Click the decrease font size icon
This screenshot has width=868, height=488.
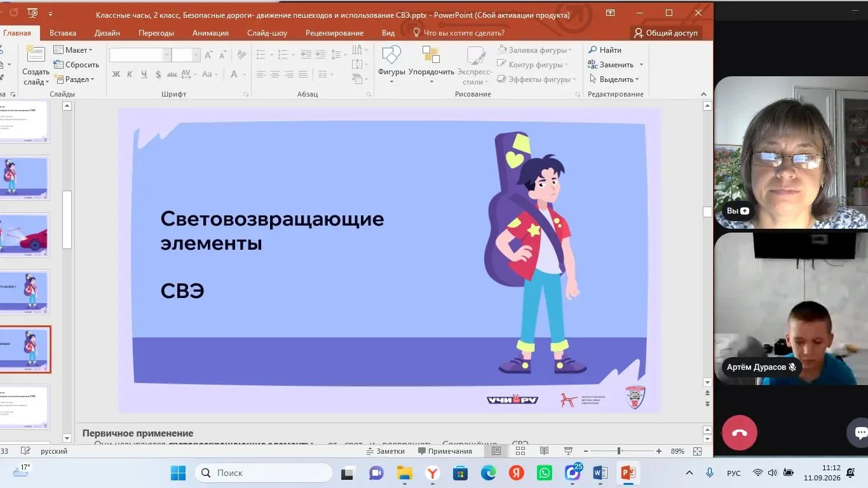pos(222,56)
